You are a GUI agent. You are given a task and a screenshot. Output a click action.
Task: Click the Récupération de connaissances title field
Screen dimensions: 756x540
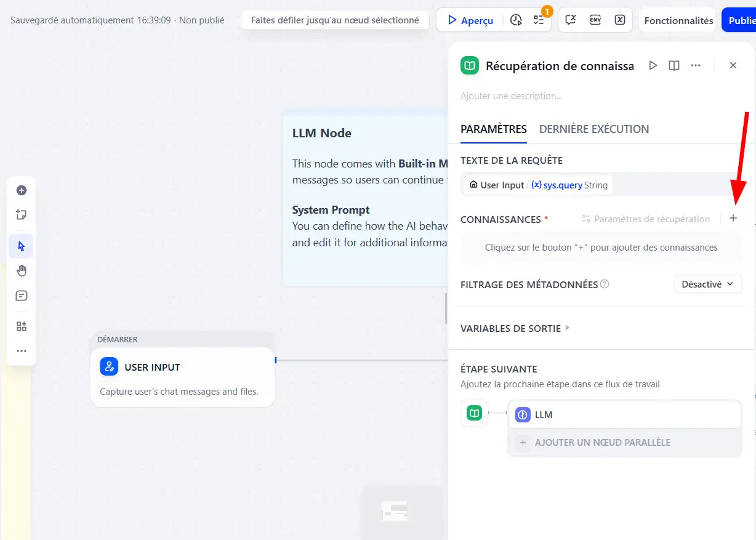560,66
